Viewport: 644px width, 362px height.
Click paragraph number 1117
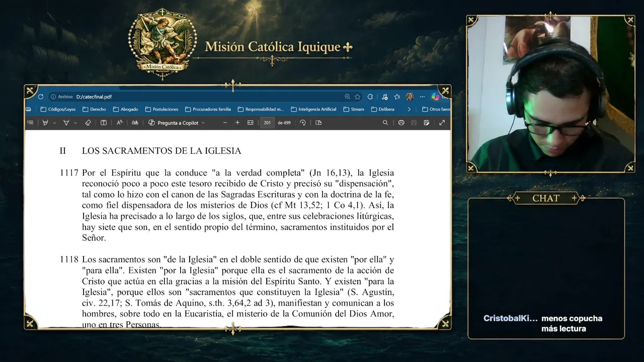coord(69,172)
